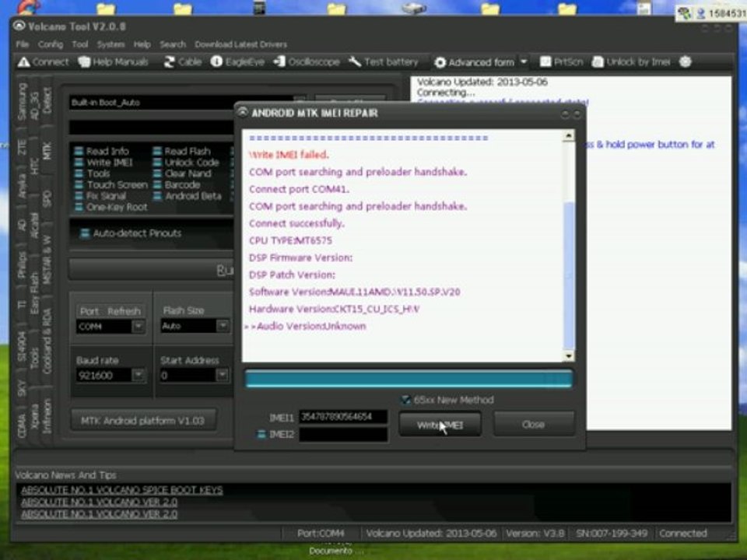Select Fix Signal option
The height and width of the screenshot is (560, 747).
(x=100, y=196)
